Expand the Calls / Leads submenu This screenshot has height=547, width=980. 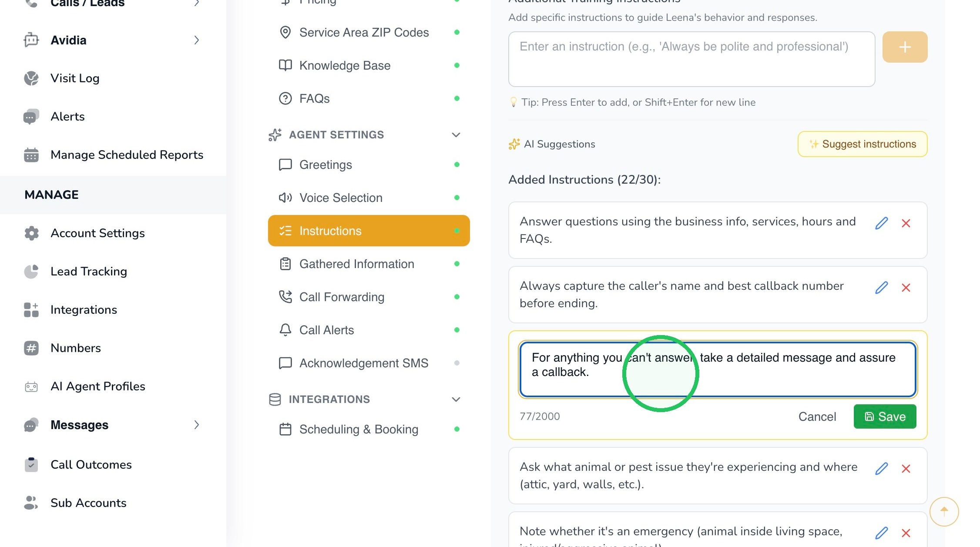tap(197, 3)
